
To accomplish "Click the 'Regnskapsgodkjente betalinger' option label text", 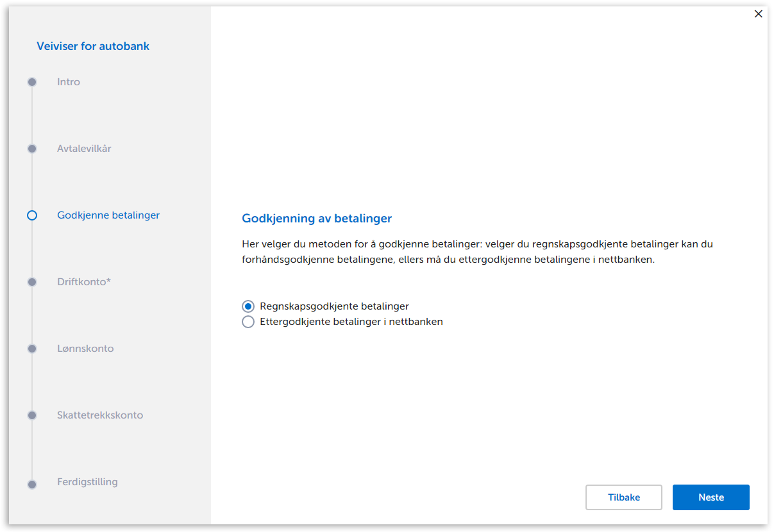I will pyautogui.click(x=334, y=306).
